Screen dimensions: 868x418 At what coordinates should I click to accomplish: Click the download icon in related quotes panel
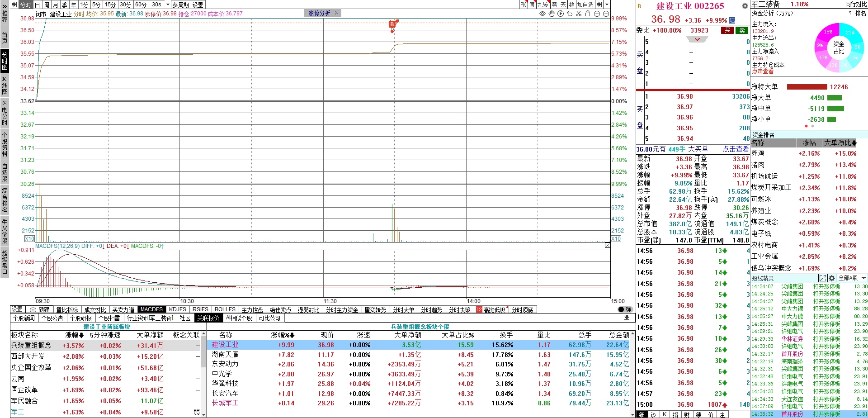627,318
